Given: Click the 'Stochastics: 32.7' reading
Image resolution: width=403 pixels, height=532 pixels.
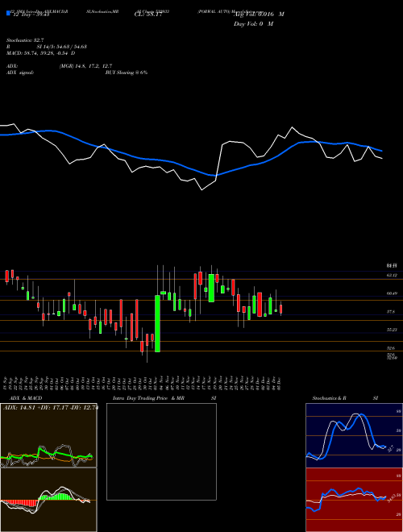Looking at the screenshot, I should click(25, 40).
